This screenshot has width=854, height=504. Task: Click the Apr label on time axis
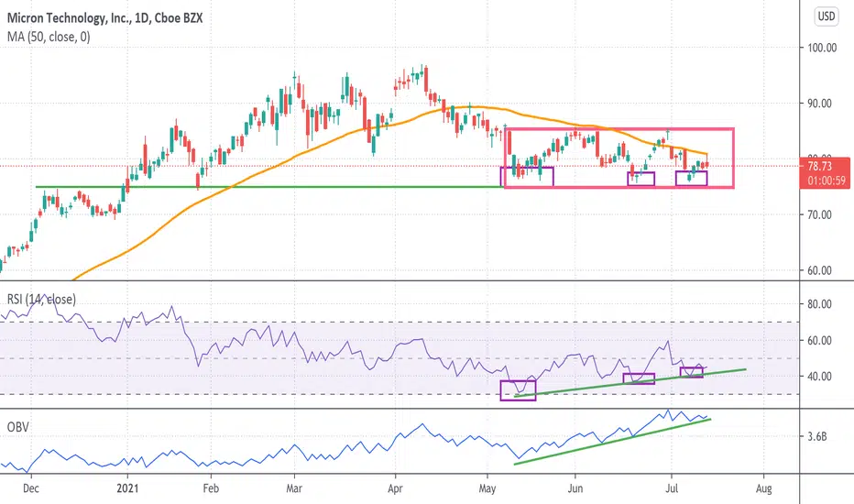point(395,488)
